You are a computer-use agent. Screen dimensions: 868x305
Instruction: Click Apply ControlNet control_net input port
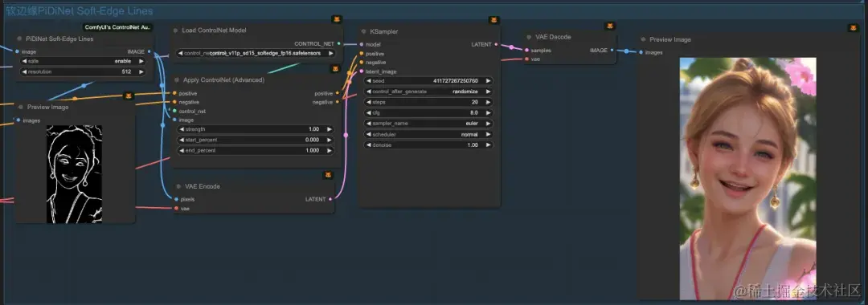pyautogui.click(x=174, y=111)
